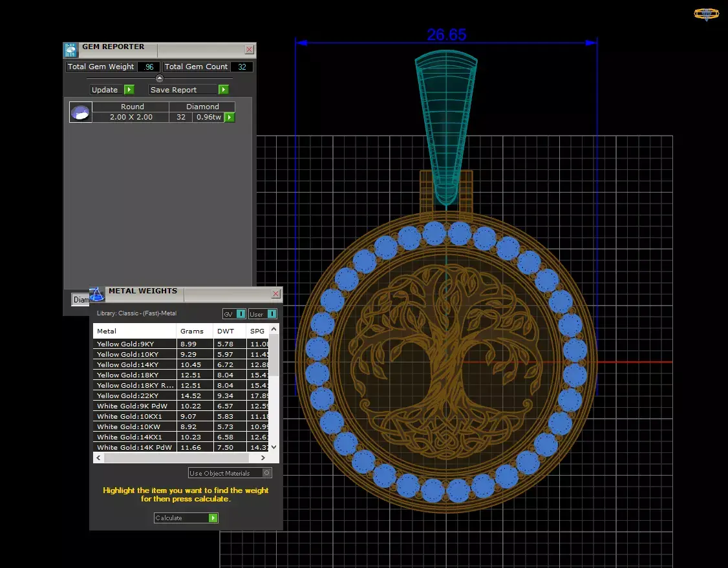Click the Diamond type cell
This screenshot has height=568, width=728.
[202, 107]
